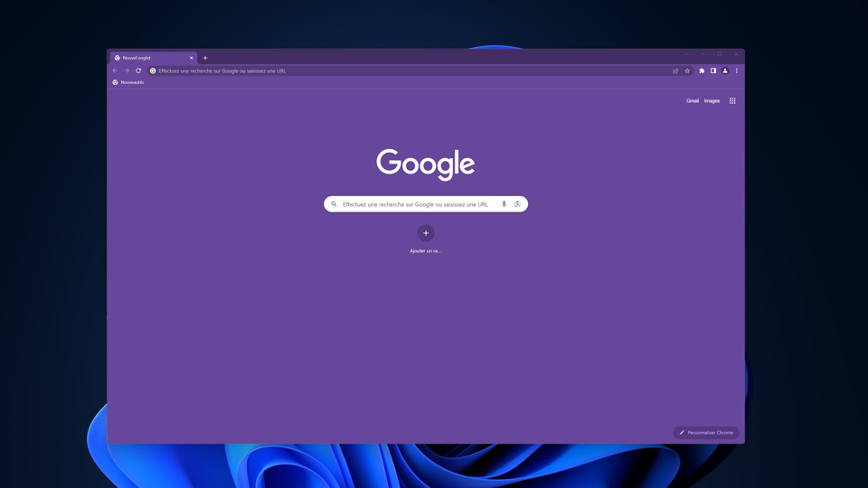868x488 pixels.
Task: Open the Extensions puzzle icon
Action: pyautogui.click(x=702, y=70)
